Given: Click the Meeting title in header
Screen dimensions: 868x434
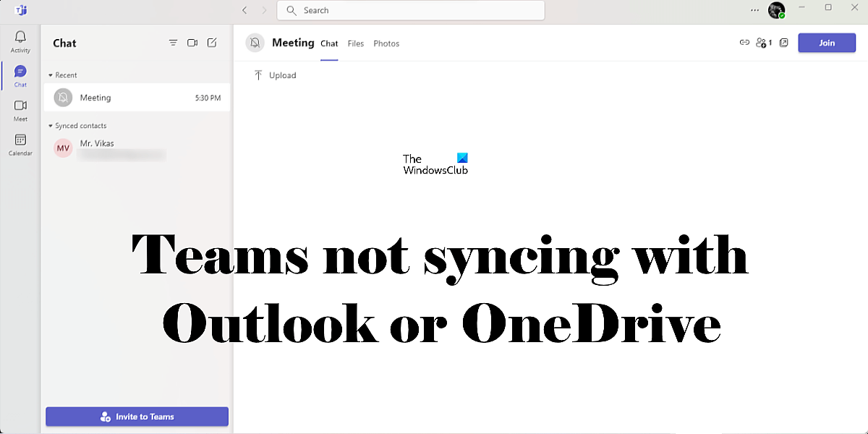Looking at the screenshot, I should (293, 43).
